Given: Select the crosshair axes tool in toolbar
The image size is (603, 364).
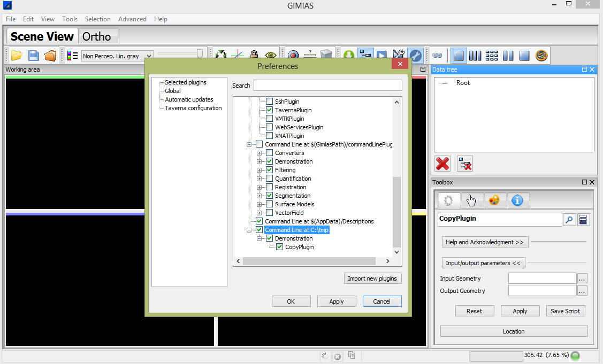Looking at the screenshot, I should point(238,55).
